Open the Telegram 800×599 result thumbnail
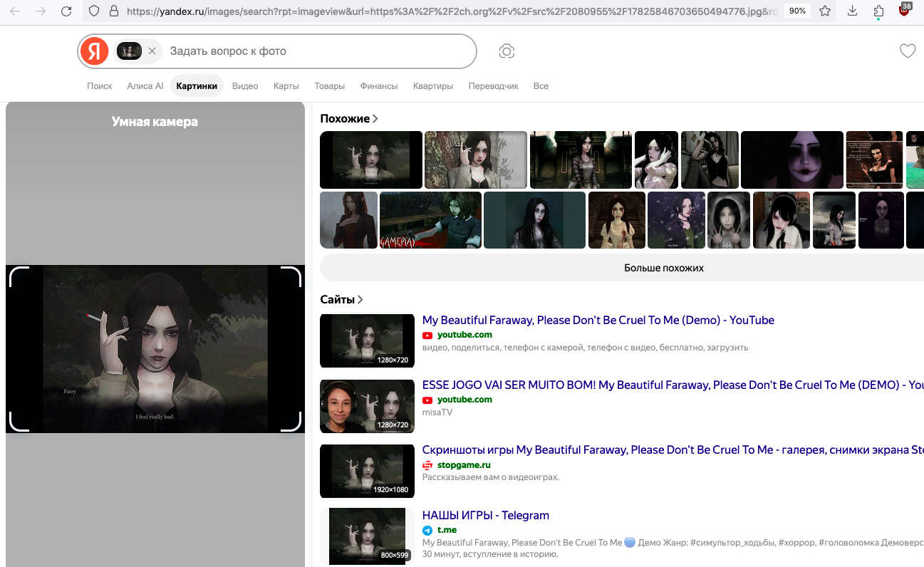Screen dimensions: 924x567 pyautogui.click(x=368, y=536)
